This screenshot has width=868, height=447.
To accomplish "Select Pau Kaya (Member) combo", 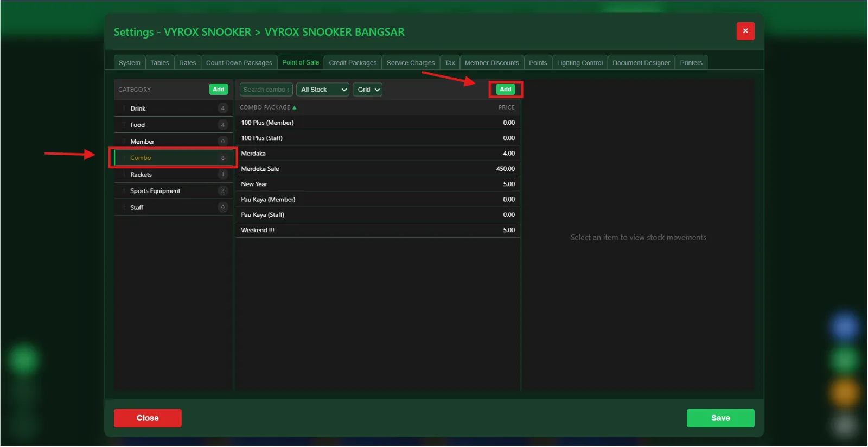I will [378, 200].
